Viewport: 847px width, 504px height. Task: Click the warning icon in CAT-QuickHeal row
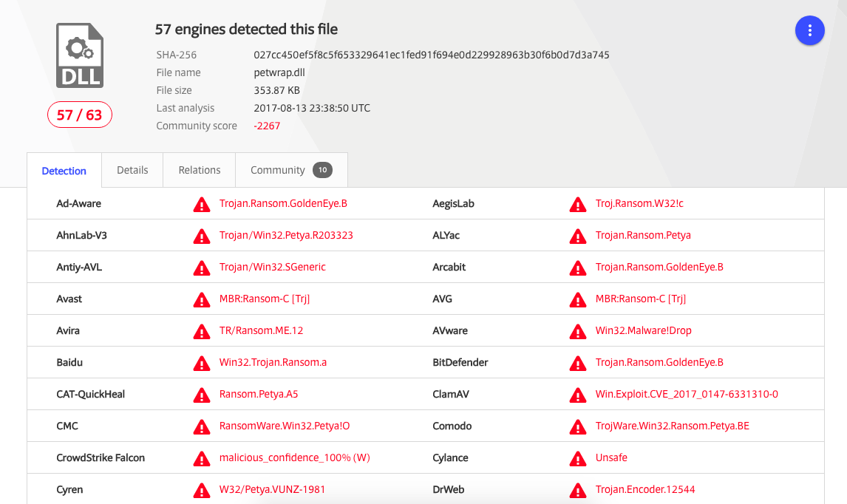(202, 395)
